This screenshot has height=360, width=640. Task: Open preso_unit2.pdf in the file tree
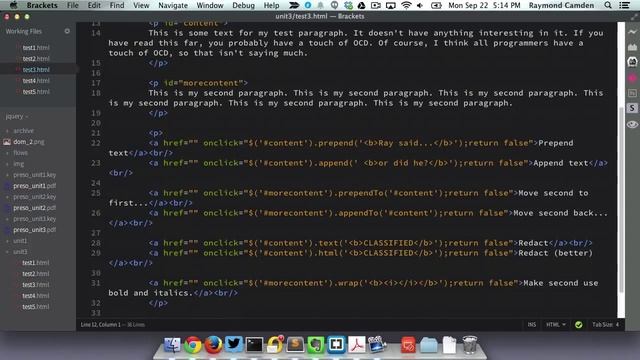(34, 208)
